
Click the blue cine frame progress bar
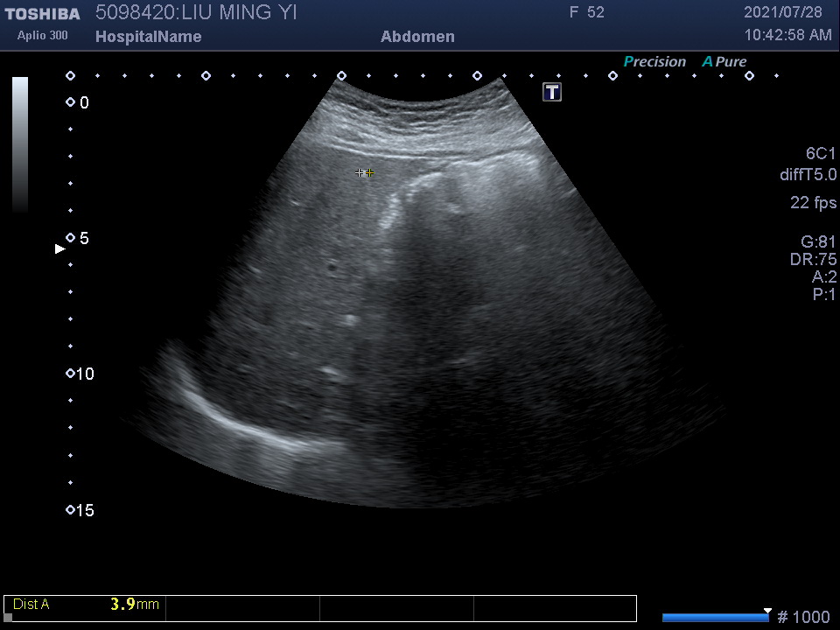click(x=714, y=618)
